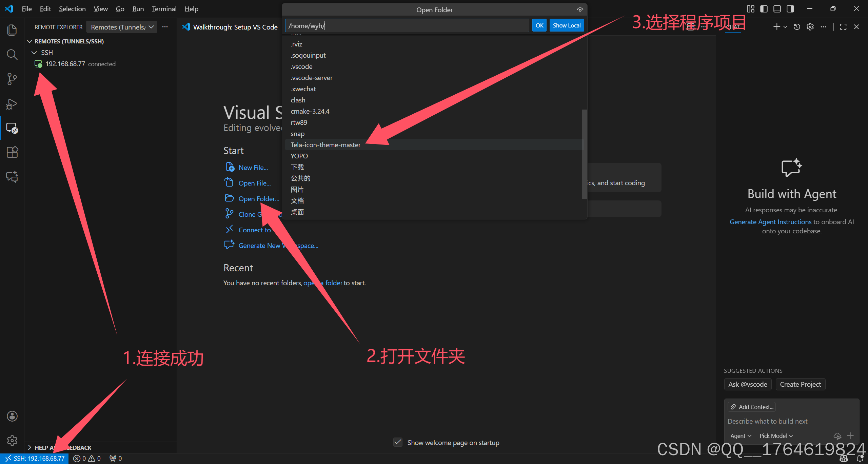The height and width of the screenshot is (464, 868).
Task: Select the Walkthrough: Setup VS Code tab
Action: 235,27
